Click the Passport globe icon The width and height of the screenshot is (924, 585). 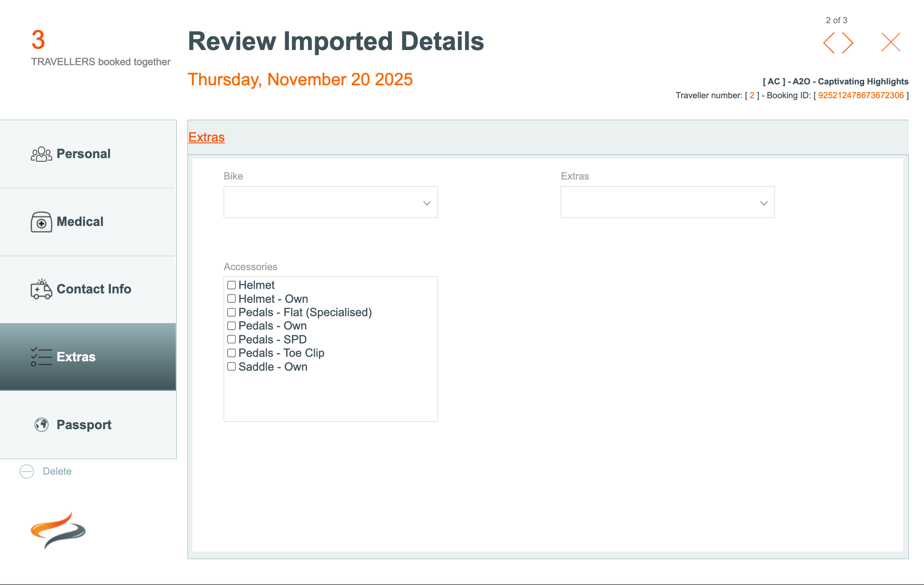(x=42, y=425)
